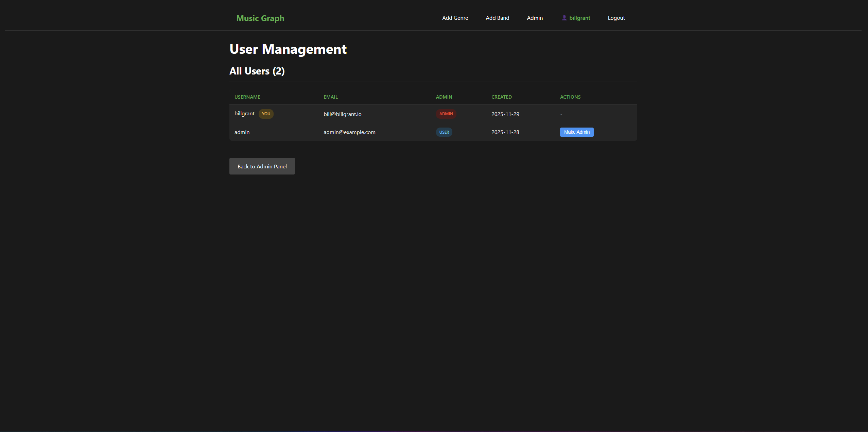Click the email admin@example.com
Image resolution: width=868 pixels, height=432 pixels.
349,132
